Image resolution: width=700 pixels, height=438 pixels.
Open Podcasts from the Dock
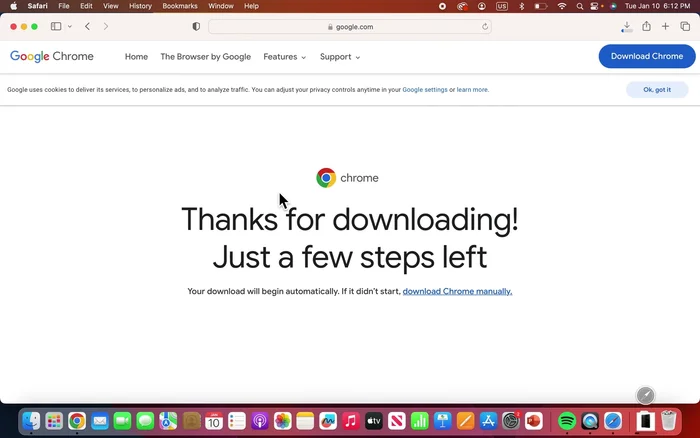[x=259, y=421]
